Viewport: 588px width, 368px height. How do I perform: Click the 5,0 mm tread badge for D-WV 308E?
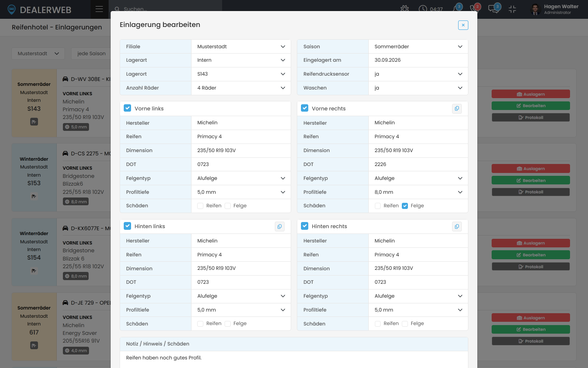tap(76, 127)
